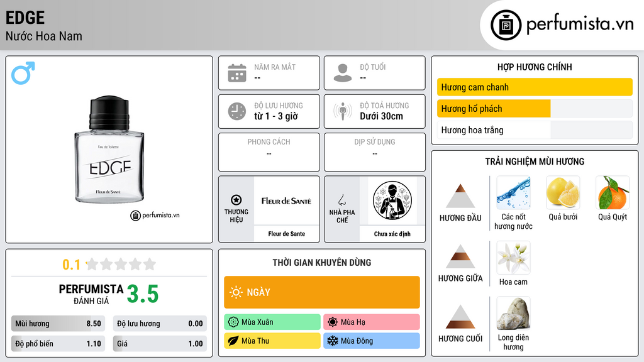Click the sillage icon beside Độ Toả Hương

pos(343,111)
